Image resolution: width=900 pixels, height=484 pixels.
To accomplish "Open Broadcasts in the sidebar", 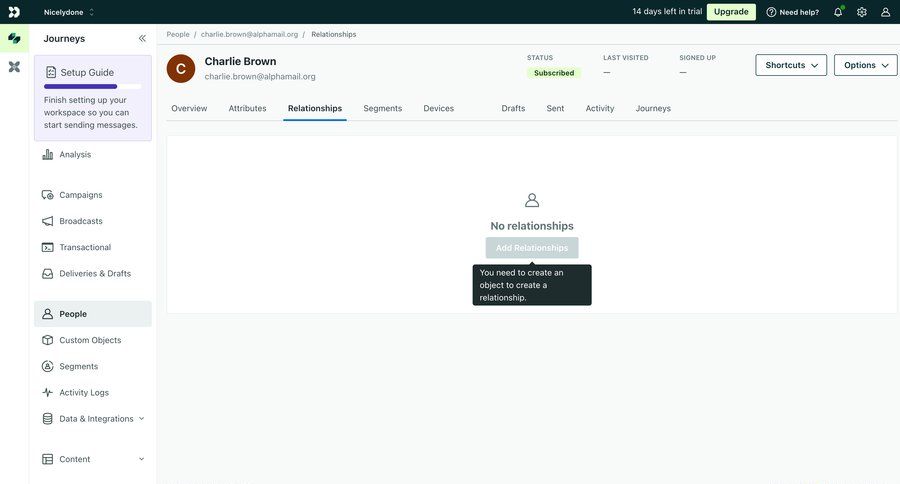I will (x=93, y=221).
